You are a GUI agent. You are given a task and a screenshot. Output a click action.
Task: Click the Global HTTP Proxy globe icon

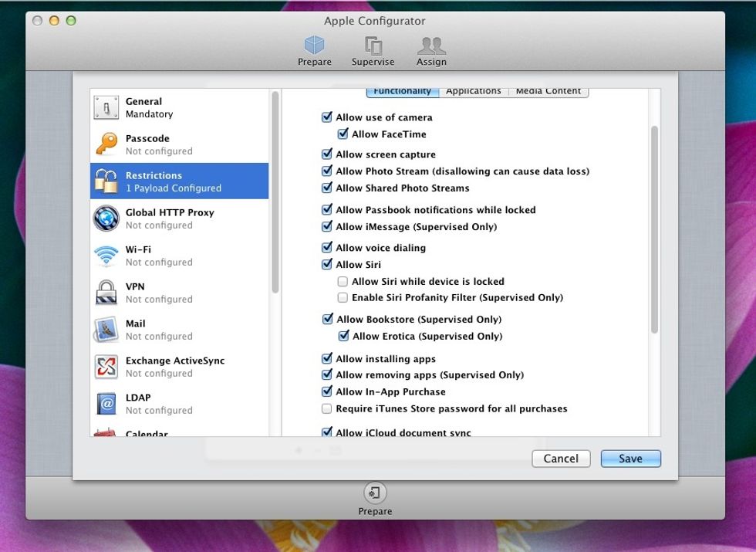coord(106,218)
